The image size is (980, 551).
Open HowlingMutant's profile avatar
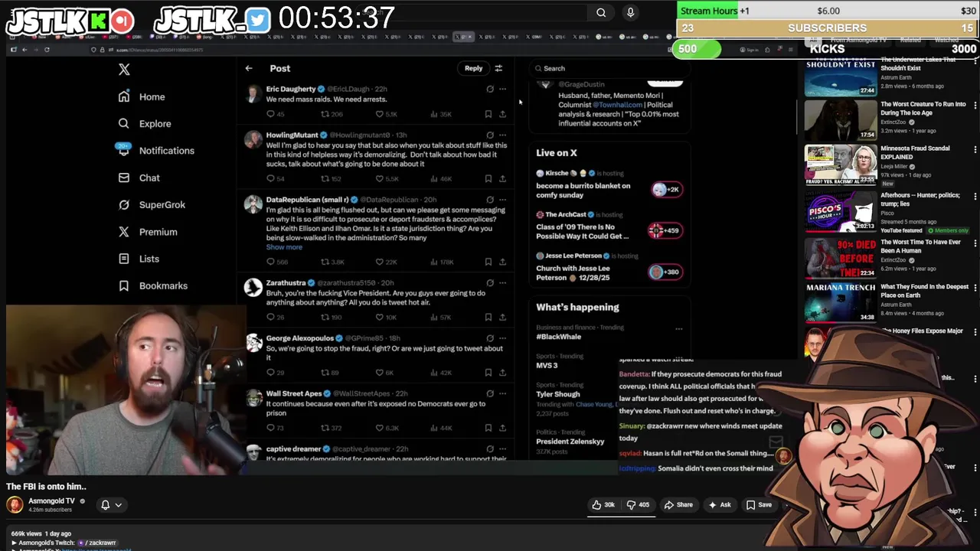(253, 139)
